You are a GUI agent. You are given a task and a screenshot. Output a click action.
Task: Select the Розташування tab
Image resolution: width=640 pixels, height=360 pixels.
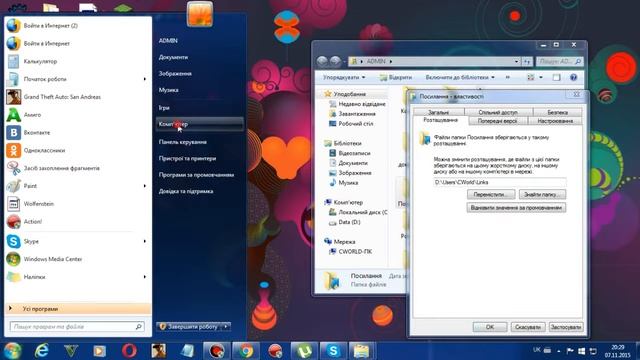coord(440,120)
